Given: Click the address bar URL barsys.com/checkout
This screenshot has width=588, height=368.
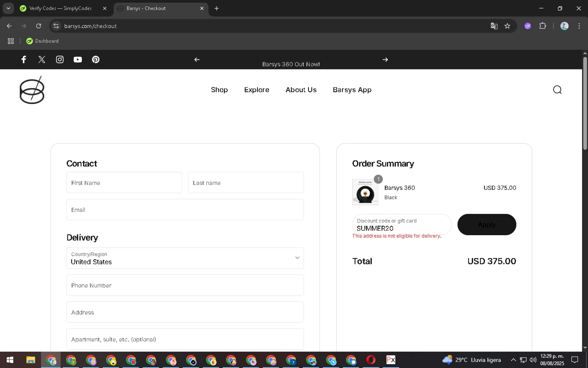Looking at the screenshot, I should click(91, 26).
